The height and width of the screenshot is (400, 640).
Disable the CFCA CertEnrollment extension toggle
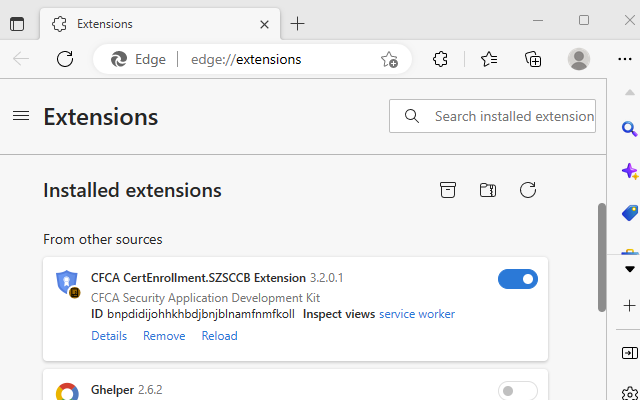pyautogui.click(x=517, y=279)
